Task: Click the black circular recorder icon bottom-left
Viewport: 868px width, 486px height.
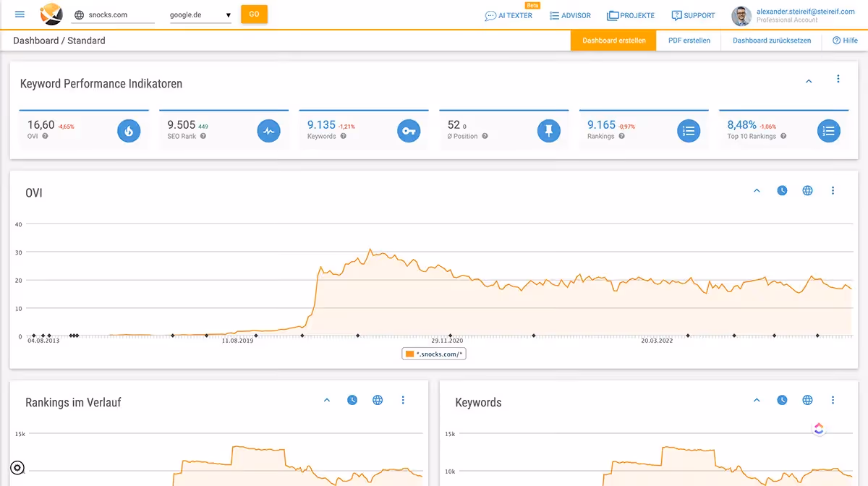Action: pos(17,468)
